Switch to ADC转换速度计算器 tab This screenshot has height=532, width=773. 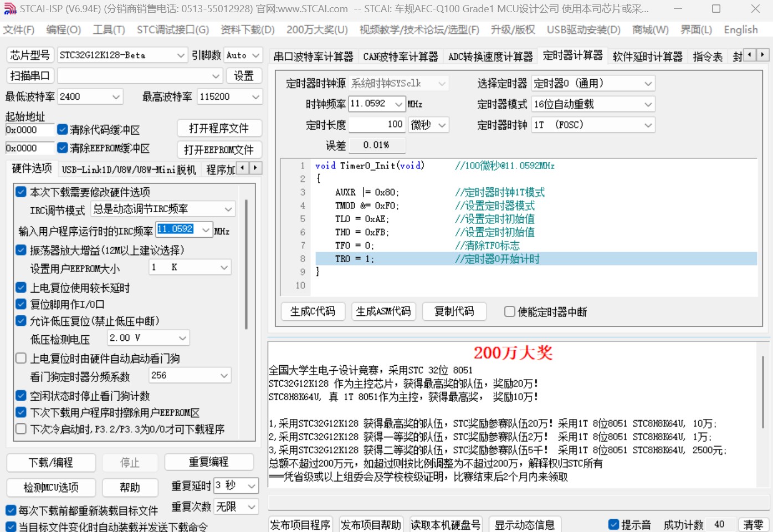pyautogui.click(x=490, y=57)
